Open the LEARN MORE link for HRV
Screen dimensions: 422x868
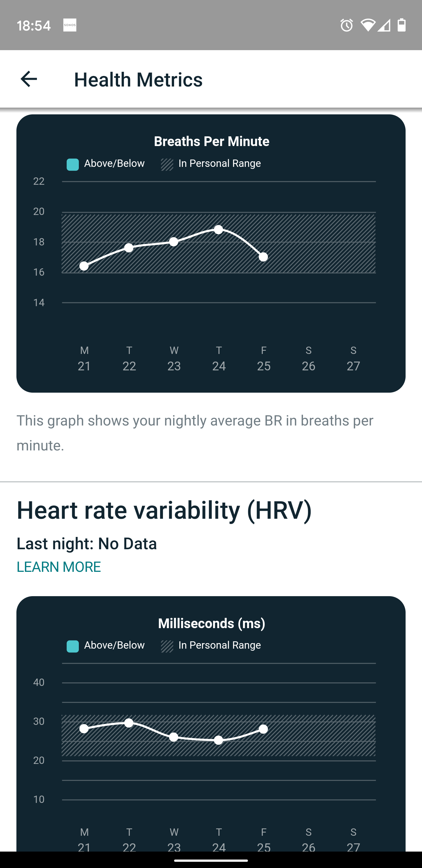tap(59, 567)
